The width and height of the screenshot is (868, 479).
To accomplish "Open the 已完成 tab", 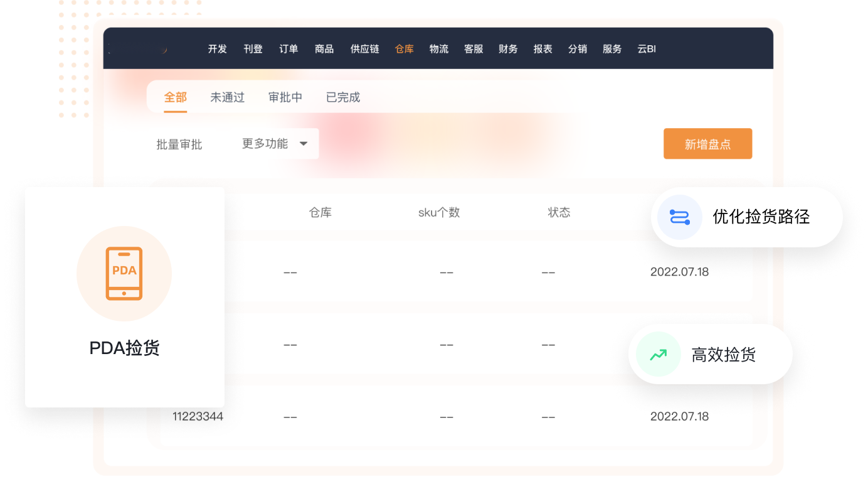I will tap(343, 97).
